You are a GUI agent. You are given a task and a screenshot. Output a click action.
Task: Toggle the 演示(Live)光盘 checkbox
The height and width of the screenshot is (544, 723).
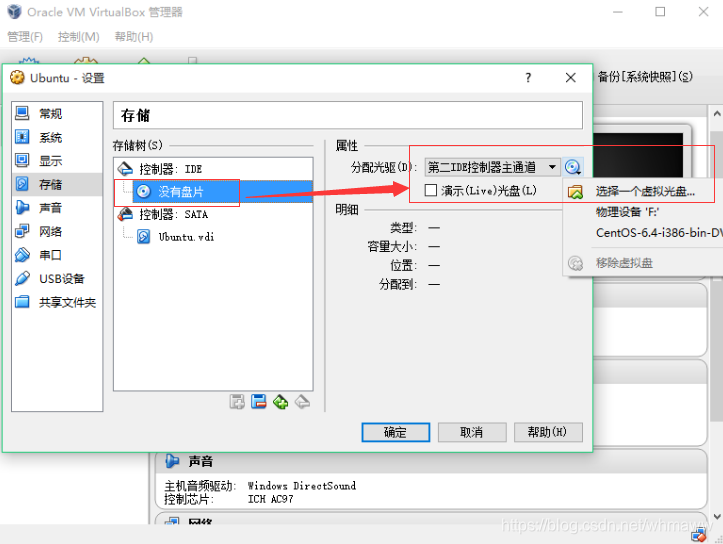click(431, 190)
